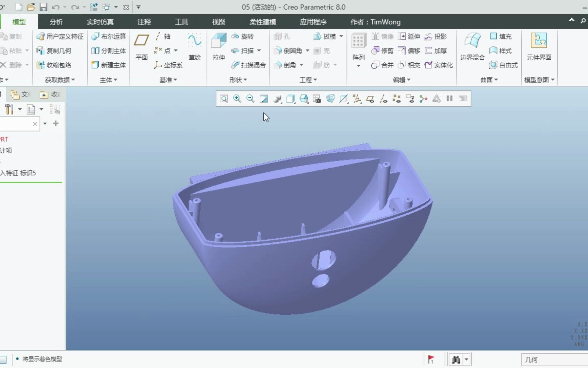Click the 合并 (Merge) button
Image resolution: width=588 pixels, height=368 pixels.
[382, 65]
